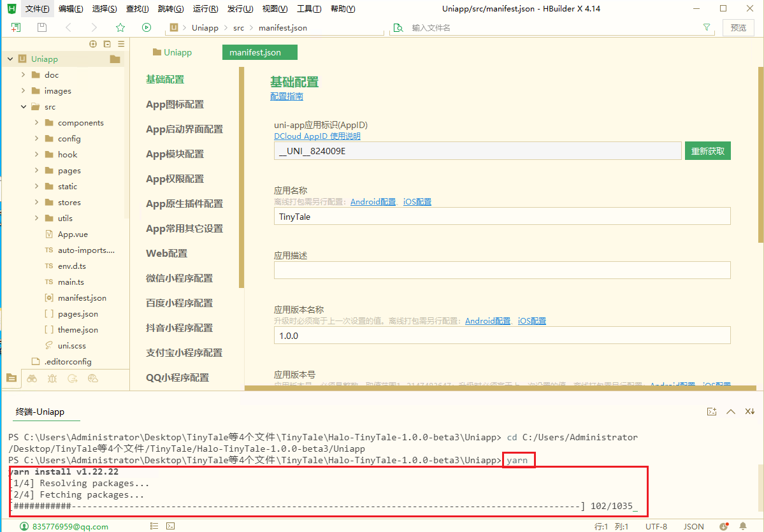Click the save floppy-disk icon
This screenshot has height=532, width=764.
pyautogui.click(x=42, y=27)
